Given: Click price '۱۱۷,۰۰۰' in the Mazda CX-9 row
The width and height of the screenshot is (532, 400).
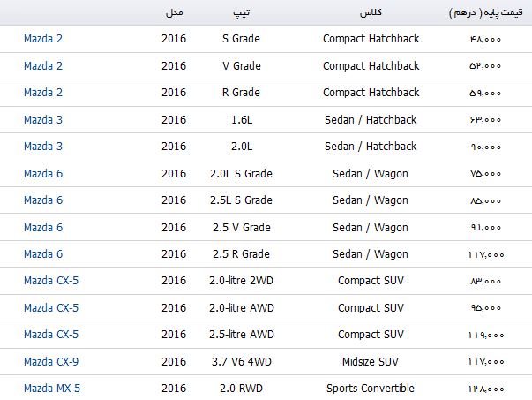Looking at the screenshot, I should [x=486, y=362].
